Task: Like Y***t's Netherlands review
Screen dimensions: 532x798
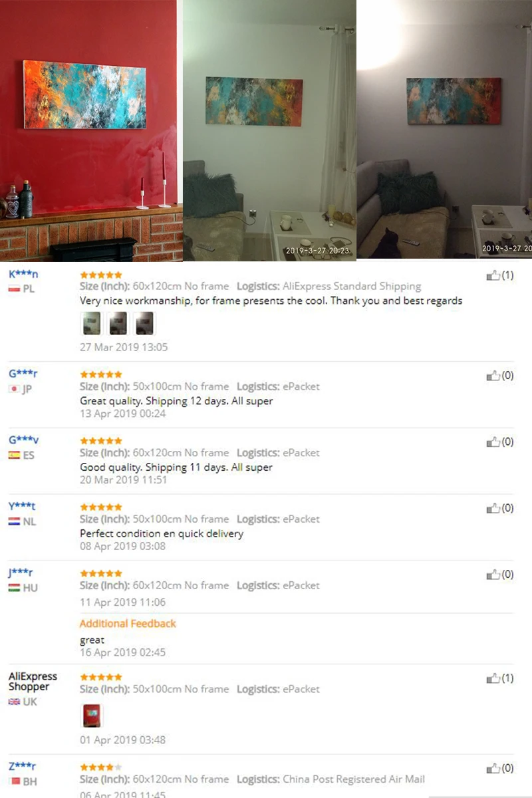Action: [493, 508]
